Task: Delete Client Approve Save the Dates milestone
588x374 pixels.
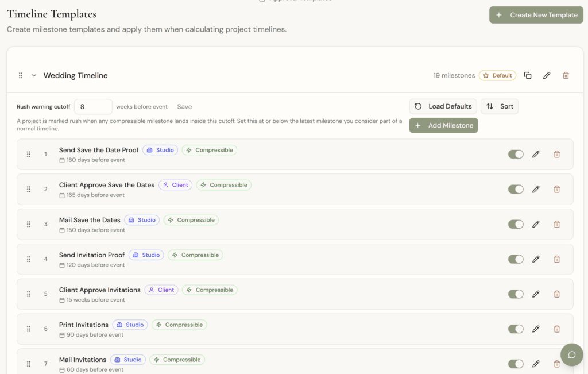Action: (x=557, y=189)
